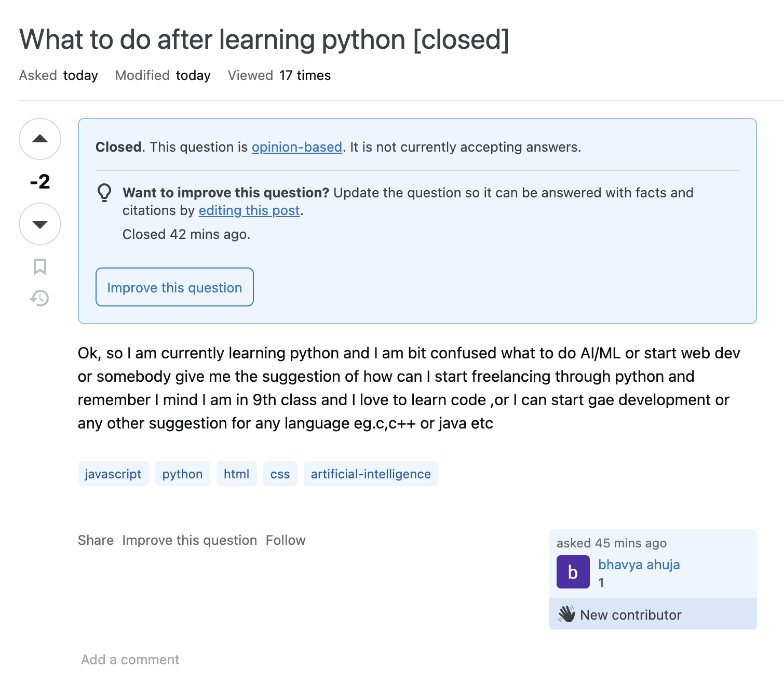Screen dimensions: 784x696
Task: Upvote the question with the up arrow
Action: pyautogui.click(x=40, y=139)
